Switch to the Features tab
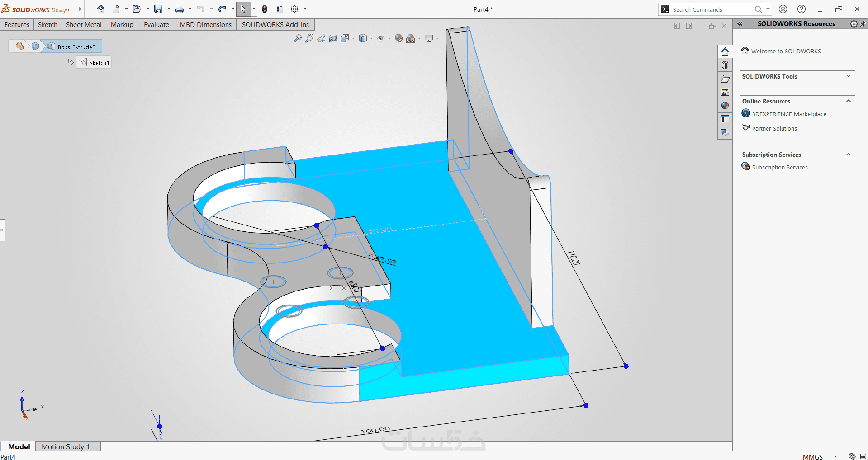The width and height of the screenshot is (868, 460). [x=17, y=25]
